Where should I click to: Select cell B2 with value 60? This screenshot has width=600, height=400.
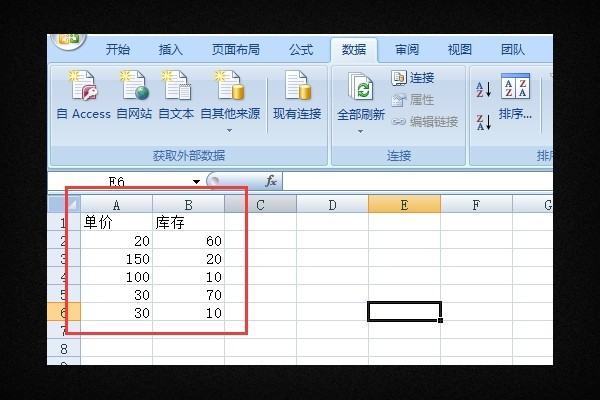(188, 240)
